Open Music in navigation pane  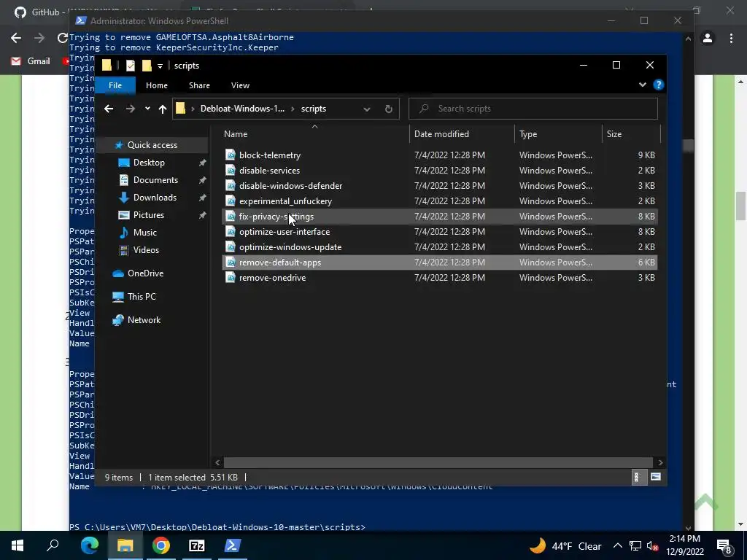[x=145, y=233]
